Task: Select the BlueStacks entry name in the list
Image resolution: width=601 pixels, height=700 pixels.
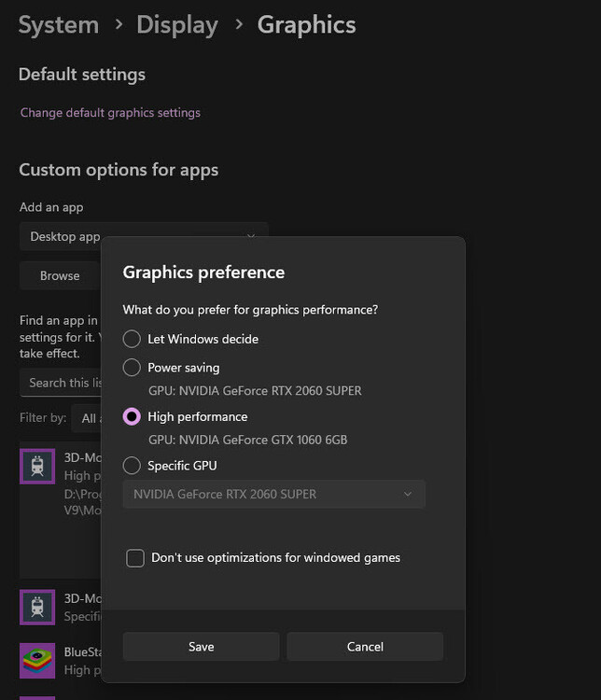Action: [x=82, y=652]
